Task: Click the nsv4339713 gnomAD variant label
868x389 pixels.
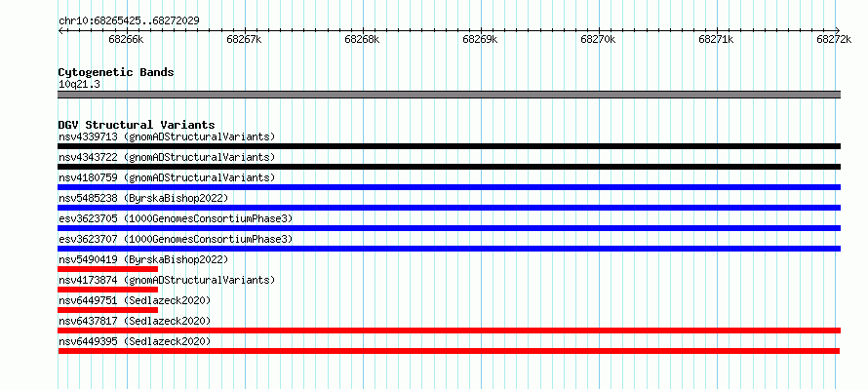Action: (x=167, y=136)
